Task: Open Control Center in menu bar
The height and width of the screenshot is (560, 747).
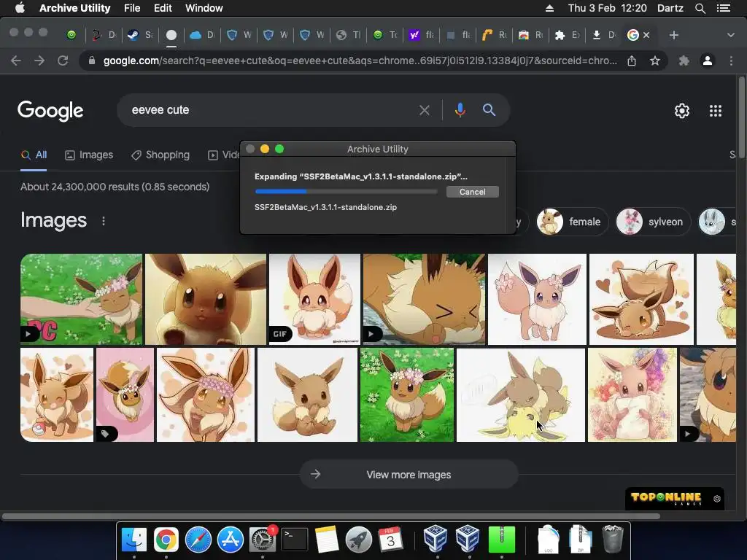Action: 723,8
